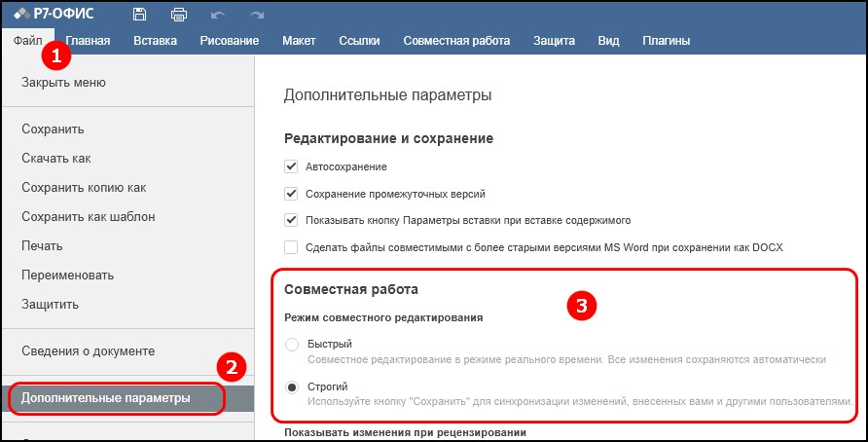
Task: Open the Макет tab
Action: [x=299, y=41]
